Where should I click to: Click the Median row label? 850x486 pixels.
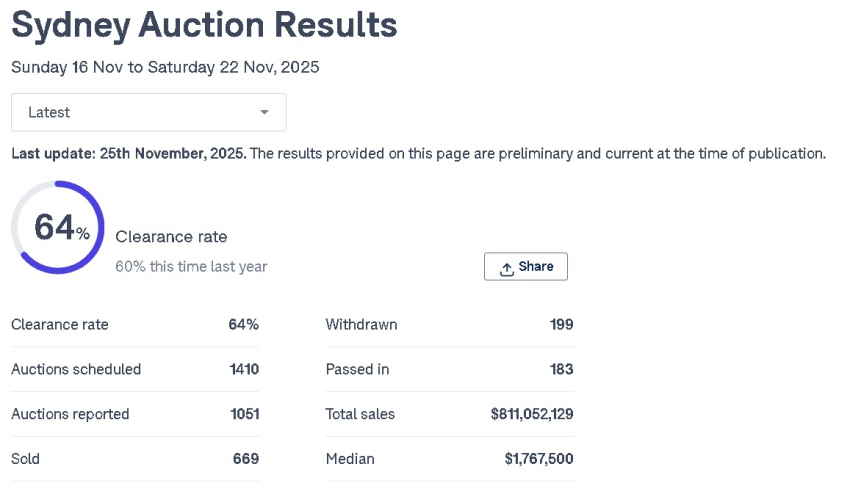[x=350, y=459]
